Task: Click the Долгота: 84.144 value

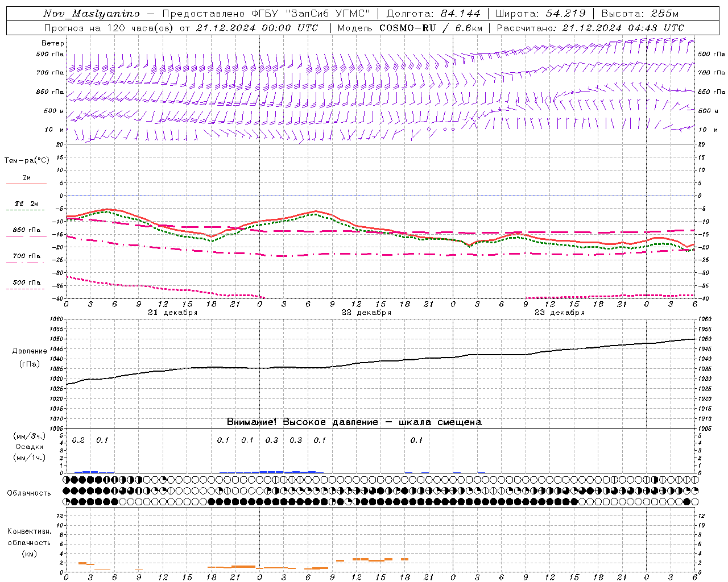Action: click(433, 14)
